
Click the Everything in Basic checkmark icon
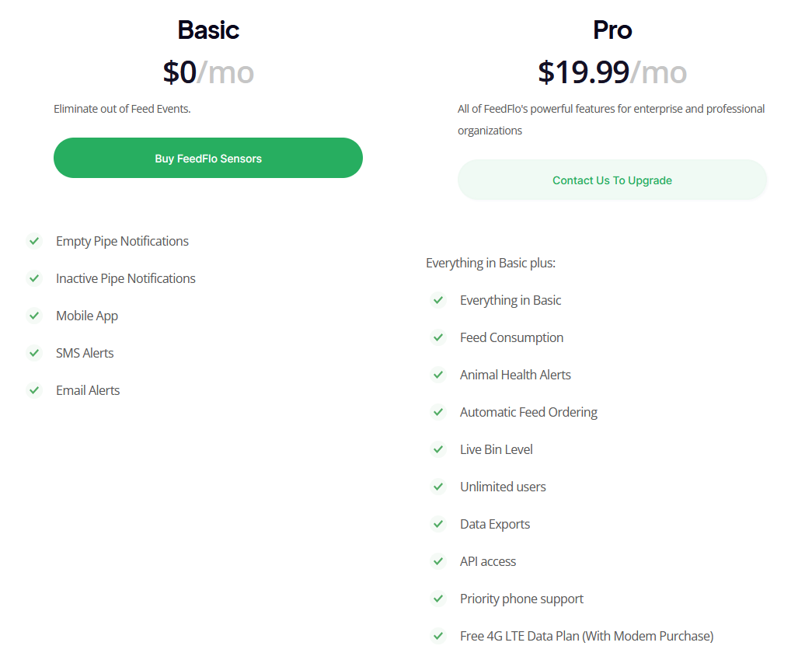438,300
